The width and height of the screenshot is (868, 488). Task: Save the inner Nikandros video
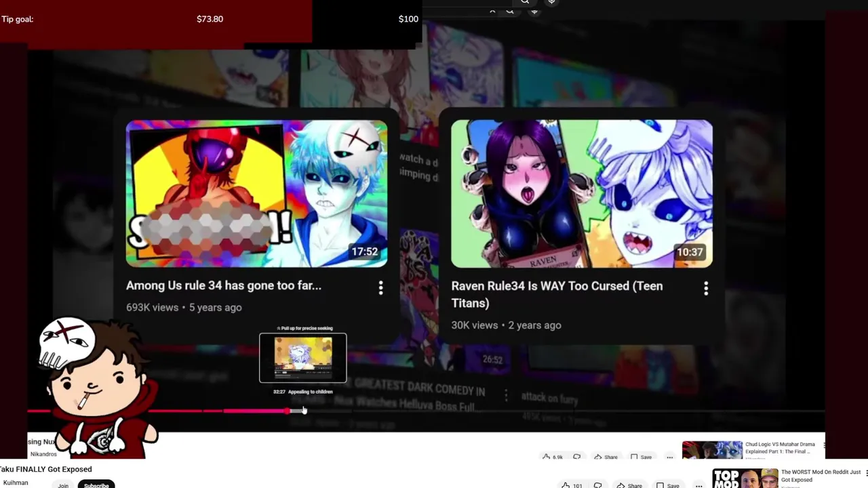(x=641, y=457)
